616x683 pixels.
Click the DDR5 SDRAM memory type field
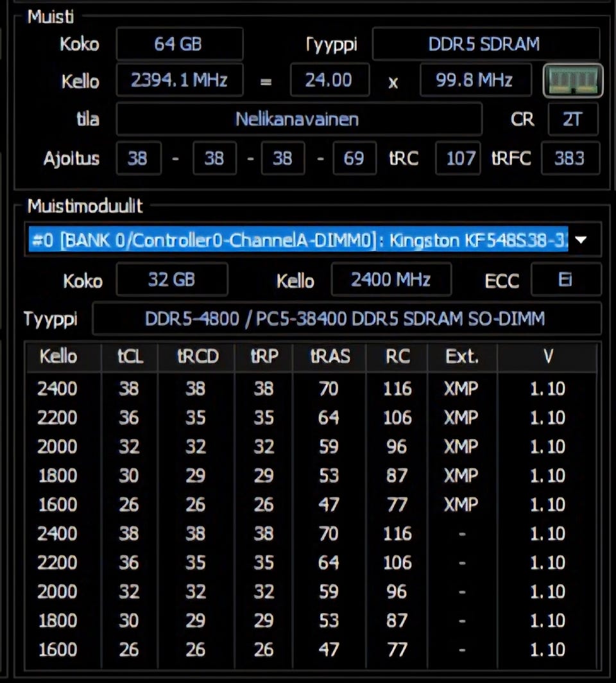coord(485,44)
